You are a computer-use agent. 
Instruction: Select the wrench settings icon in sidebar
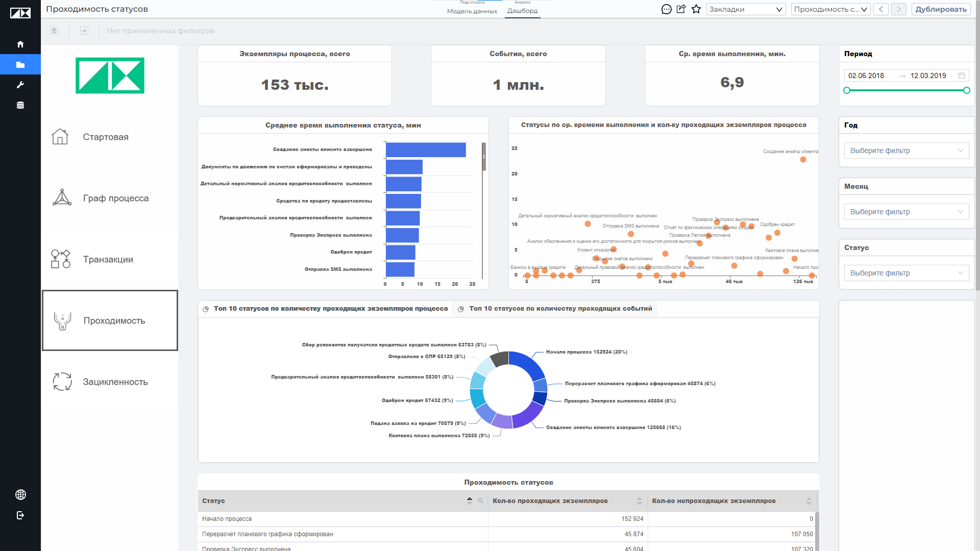tap(20, 85)
